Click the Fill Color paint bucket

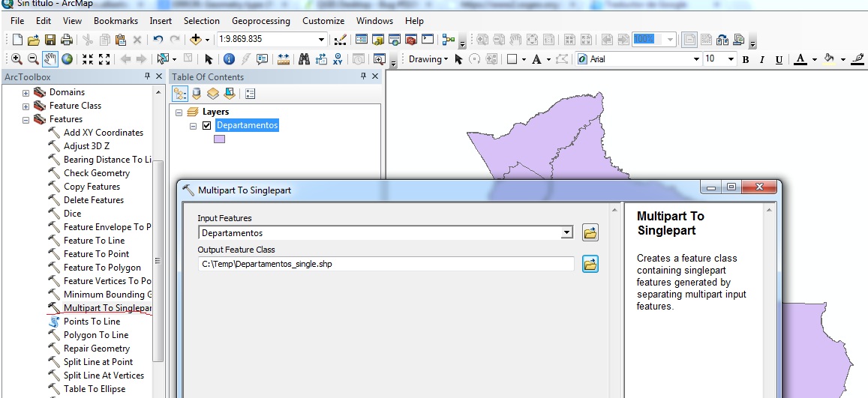pos(829,59)
